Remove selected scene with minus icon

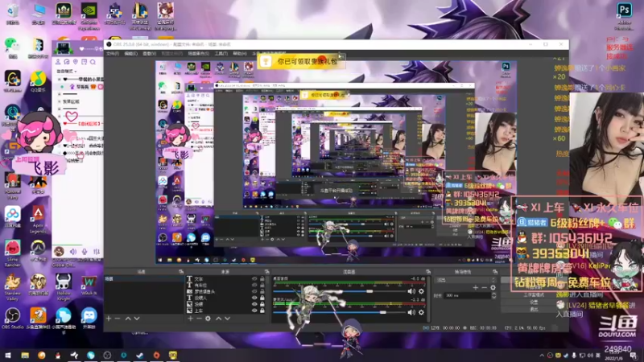pyautogui.click(x=118, y=319)
